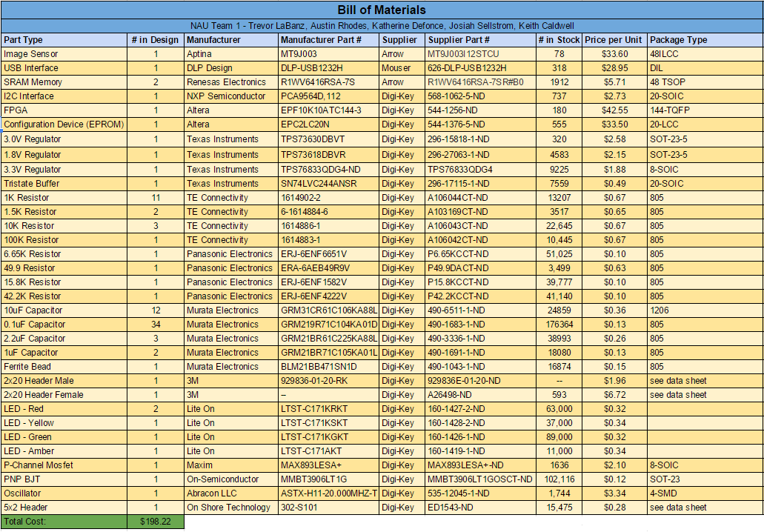Screen dimensions: 764x532
Task: Click the Total Cost label cell
Action: [x=64, y=522]
